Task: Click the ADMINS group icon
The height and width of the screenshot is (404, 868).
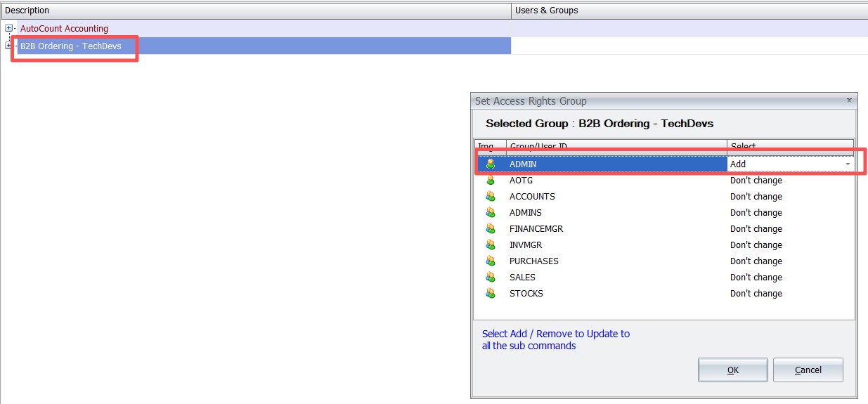Action: (491, 212)
